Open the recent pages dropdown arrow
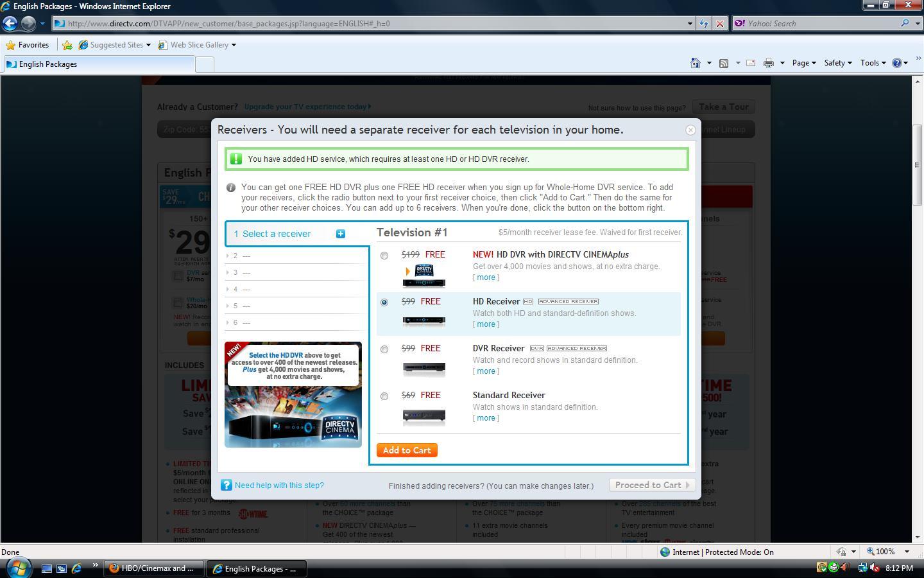 42,24
